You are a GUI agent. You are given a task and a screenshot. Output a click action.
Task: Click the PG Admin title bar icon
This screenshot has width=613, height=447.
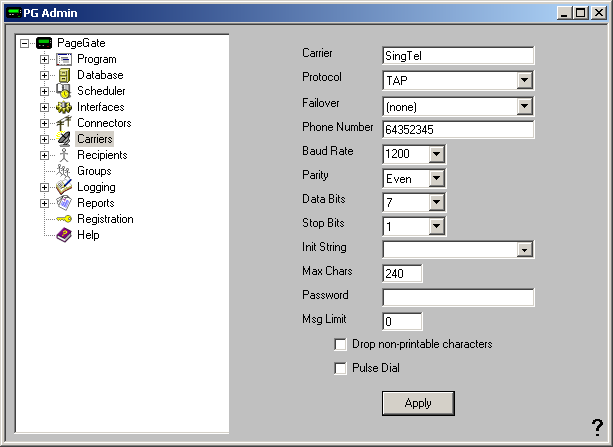pos(14,13)
